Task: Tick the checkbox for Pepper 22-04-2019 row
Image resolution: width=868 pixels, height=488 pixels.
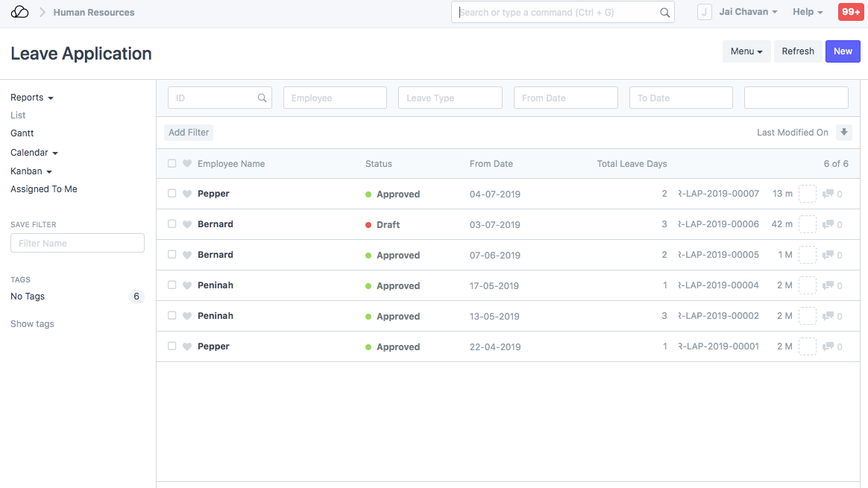Action: point(172,346)
